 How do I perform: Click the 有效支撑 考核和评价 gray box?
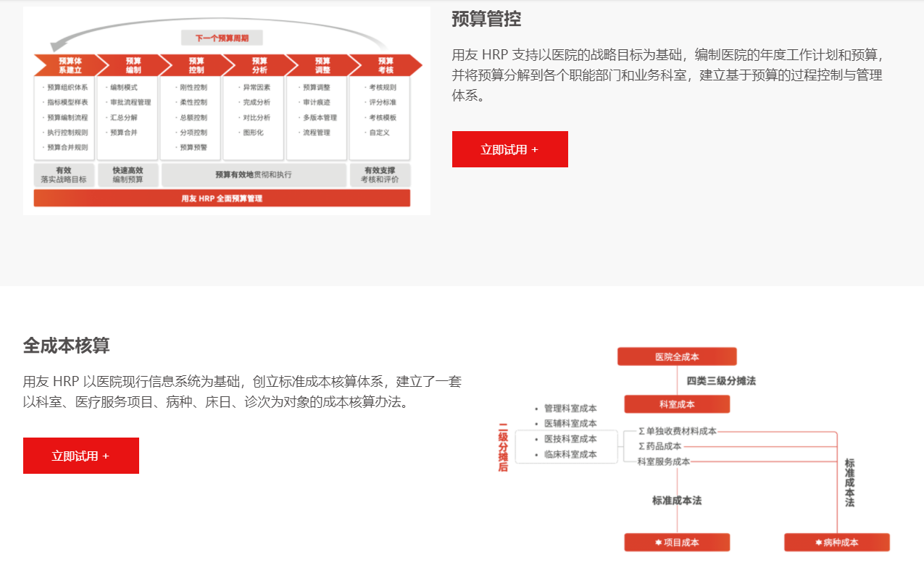point(380,175)
